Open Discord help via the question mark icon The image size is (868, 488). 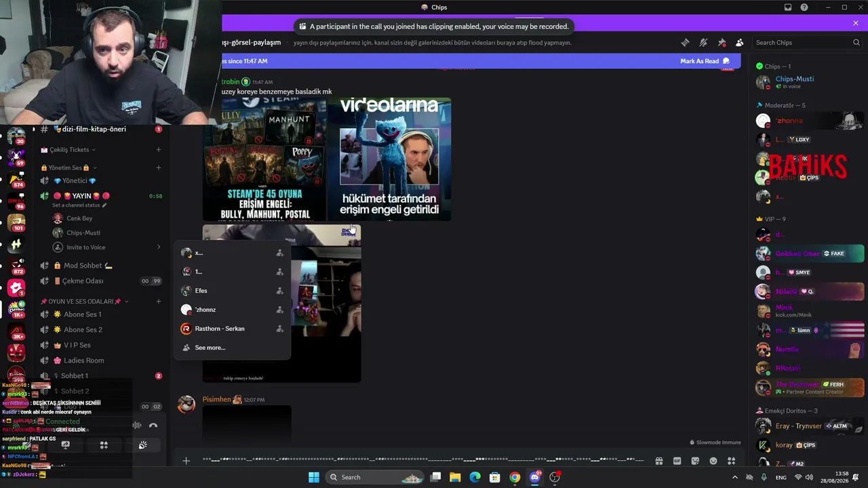[804, 7]
